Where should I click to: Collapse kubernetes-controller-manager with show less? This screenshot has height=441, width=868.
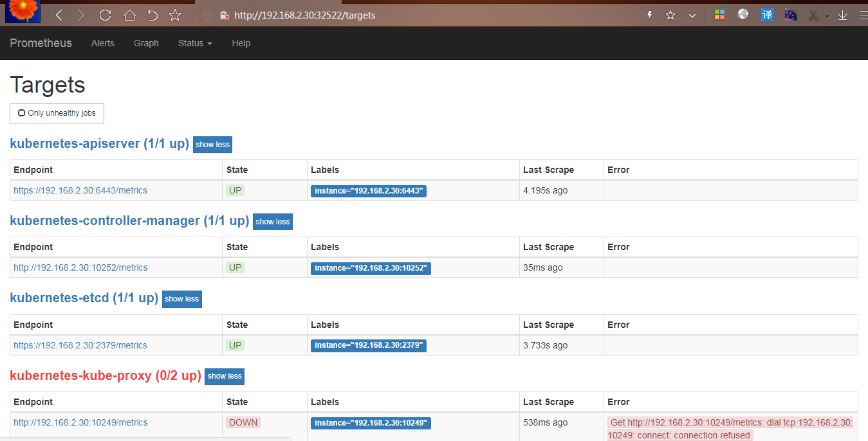[x=273, y=222]
